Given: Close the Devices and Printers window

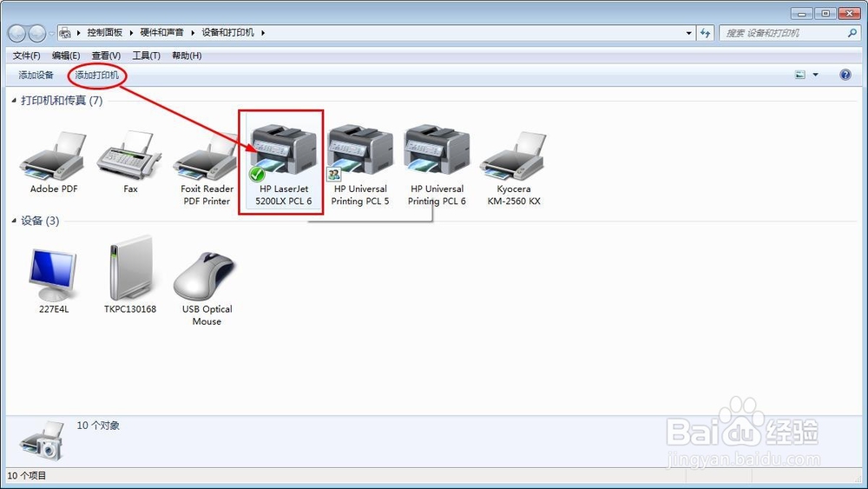Looking at the screenshot, I should coord(849,13).
